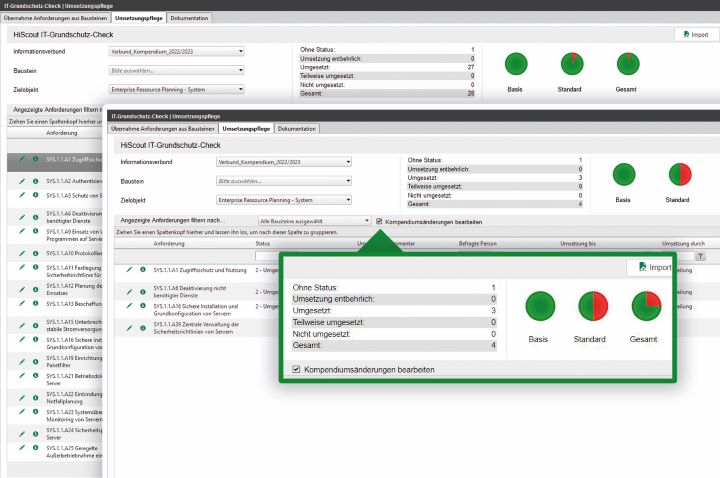
Task: Switch to Übernahme Anforderungen tab in front window
Action: pyautogui.click(x=163, y=129)
